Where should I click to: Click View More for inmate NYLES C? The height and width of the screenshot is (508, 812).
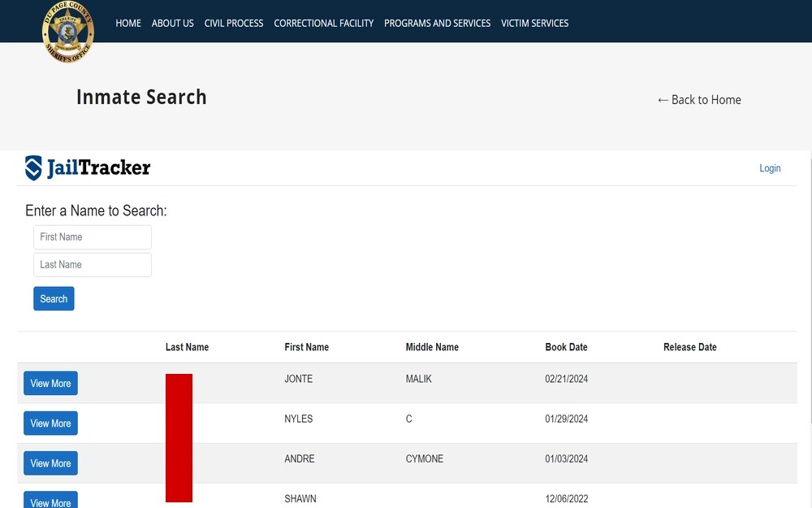pos(50,423)
